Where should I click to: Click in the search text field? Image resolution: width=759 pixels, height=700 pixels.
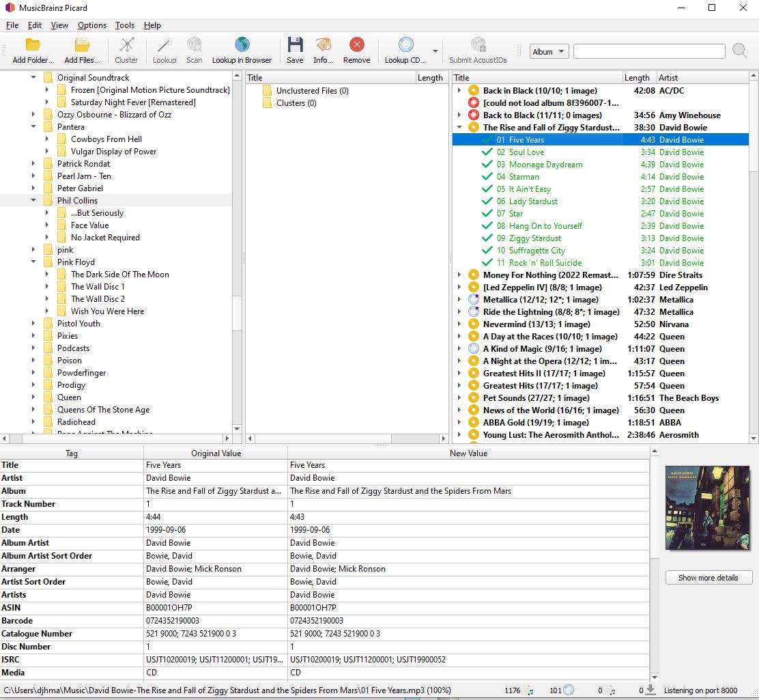click(648, 52)
